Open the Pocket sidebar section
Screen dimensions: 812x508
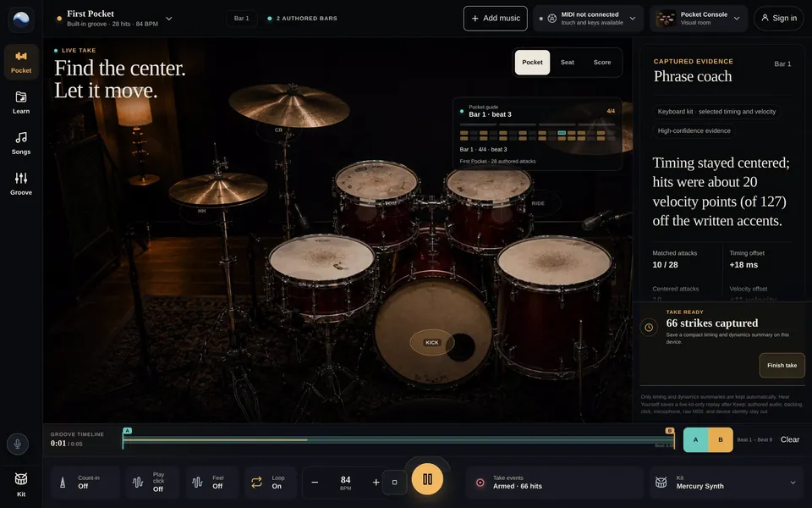click(x=20, y=62)
